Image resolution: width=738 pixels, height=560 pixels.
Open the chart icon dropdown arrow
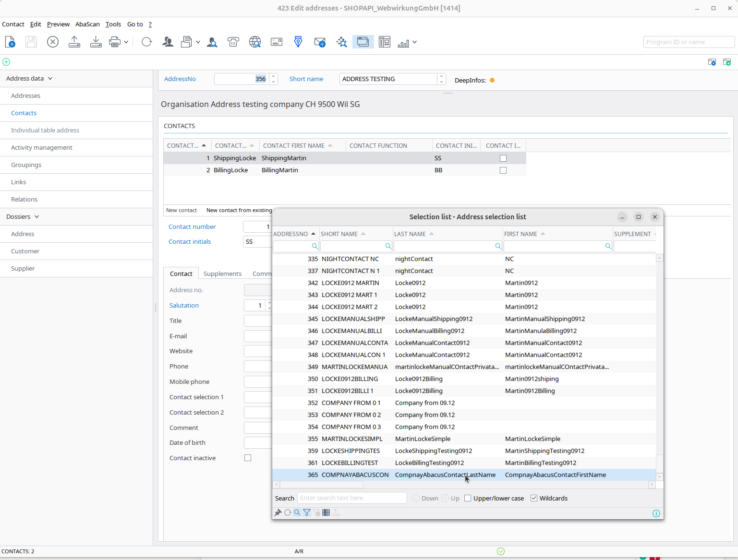coord(414,42)
